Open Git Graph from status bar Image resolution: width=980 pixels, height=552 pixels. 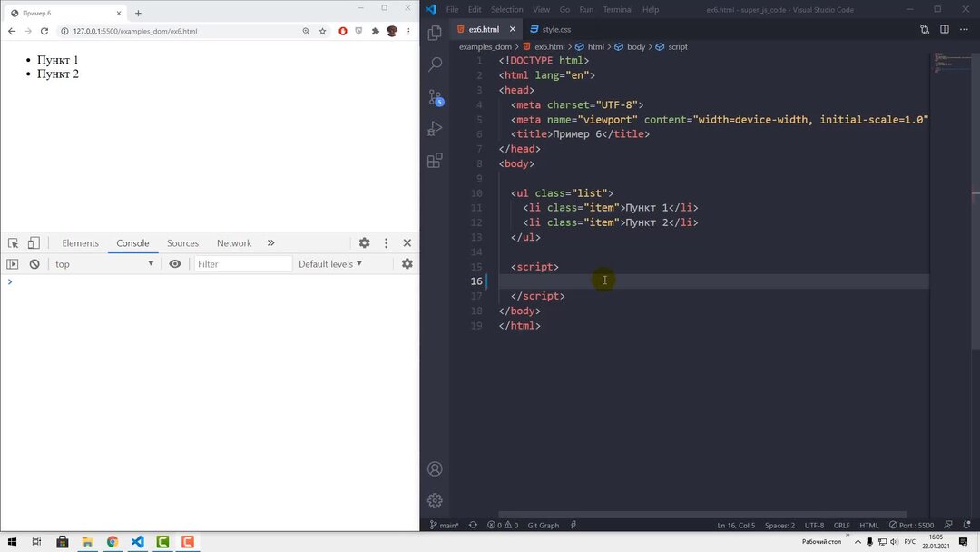(x=544, y=525)
